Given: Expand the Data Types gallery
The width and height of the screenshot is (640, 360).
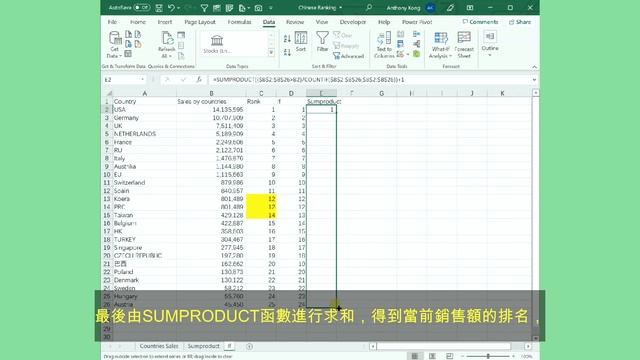Looking at the screenshot, I should [271, 53].
